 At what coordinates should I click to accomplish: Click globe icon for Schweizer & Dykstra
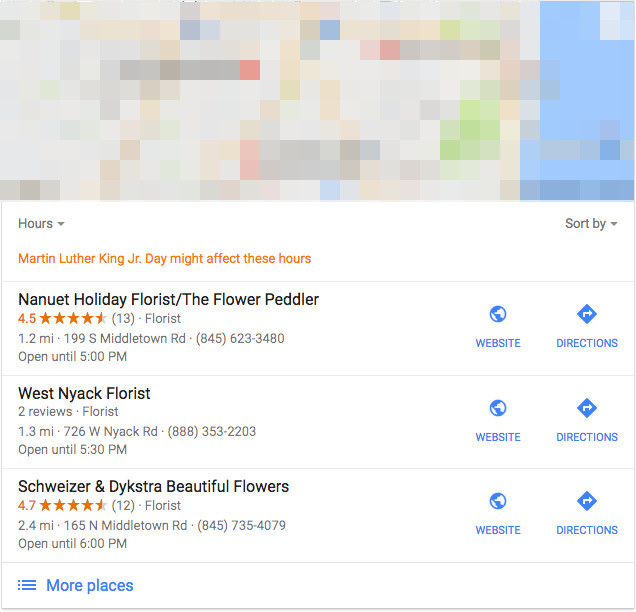(x=497, y=501)
